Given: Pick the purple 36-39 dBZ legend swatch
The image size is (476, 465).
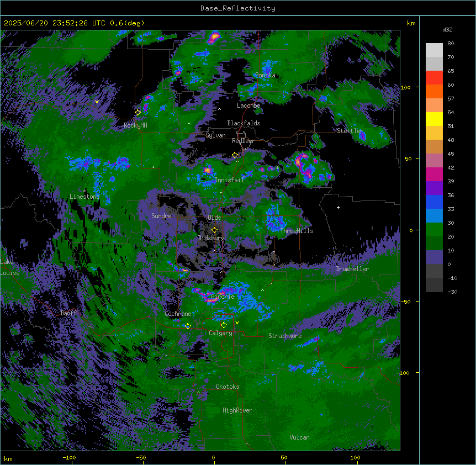Looking at the screenshot, I should tap(434, 188).
